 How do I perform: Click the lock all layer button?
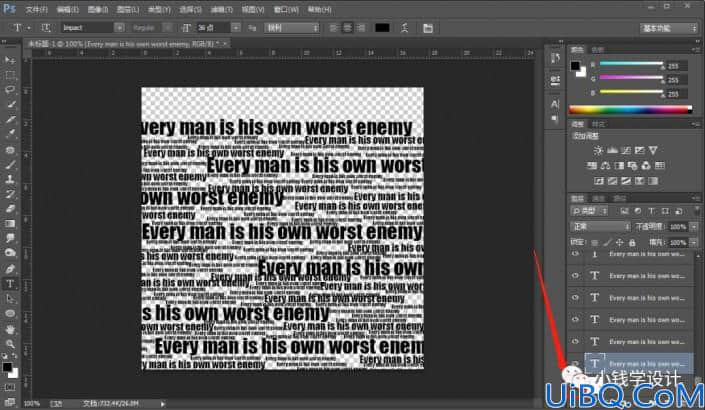click(632, 243)
